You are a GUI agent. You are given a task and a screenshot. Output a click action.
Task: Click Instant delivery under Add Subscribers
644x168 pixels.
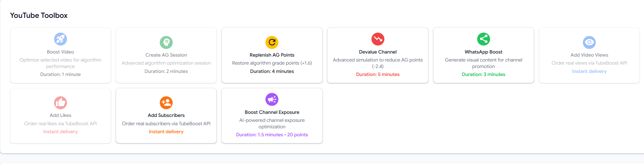tap(166, 132)
